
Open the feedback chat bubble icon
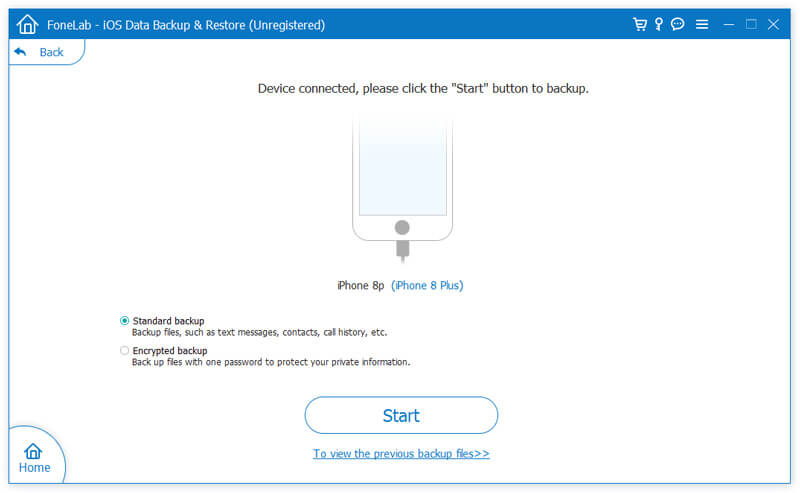pos(678,24)
